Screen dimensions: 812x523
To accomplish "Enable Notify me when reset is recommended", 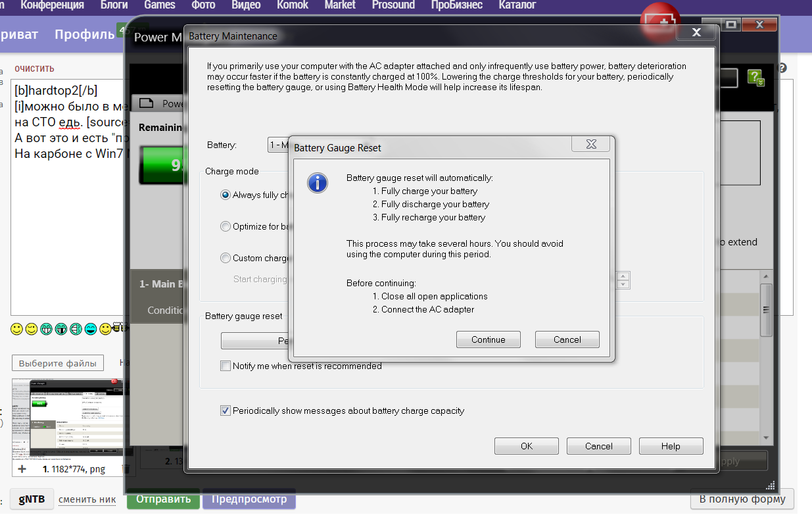I will click(226, 366).
